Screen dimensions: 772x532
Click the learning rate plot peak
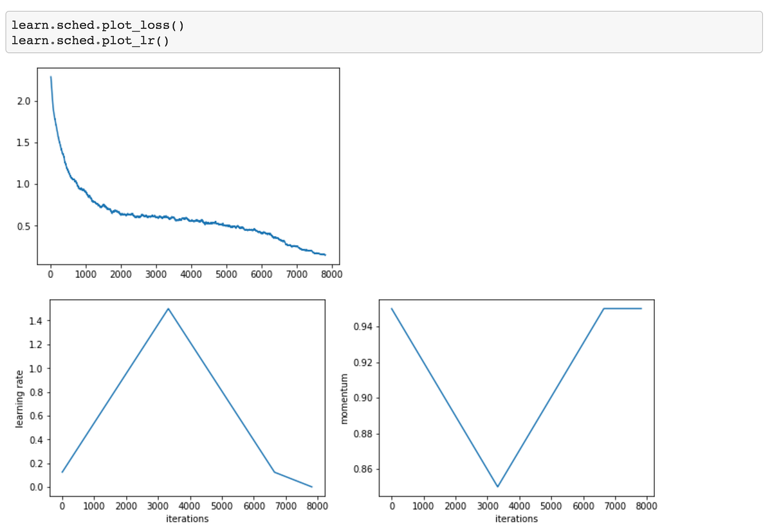[169, 309]
